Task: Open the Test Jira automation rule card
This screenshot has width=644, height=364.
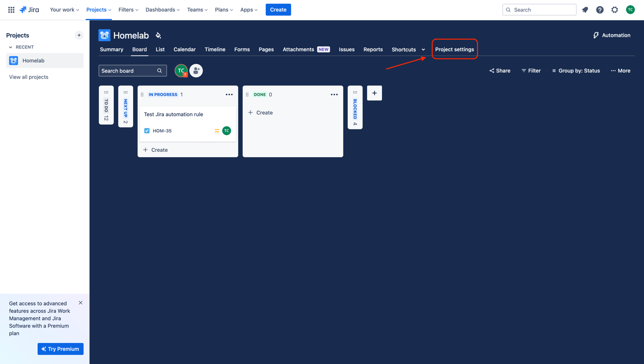Action: point(188,124)
